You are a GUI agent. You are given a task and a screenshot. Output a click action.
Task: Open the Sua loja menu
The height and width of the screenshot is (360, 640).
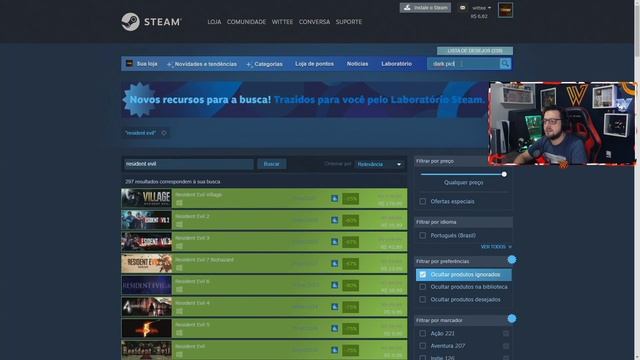pyautogui.click(x=147, y=64)
